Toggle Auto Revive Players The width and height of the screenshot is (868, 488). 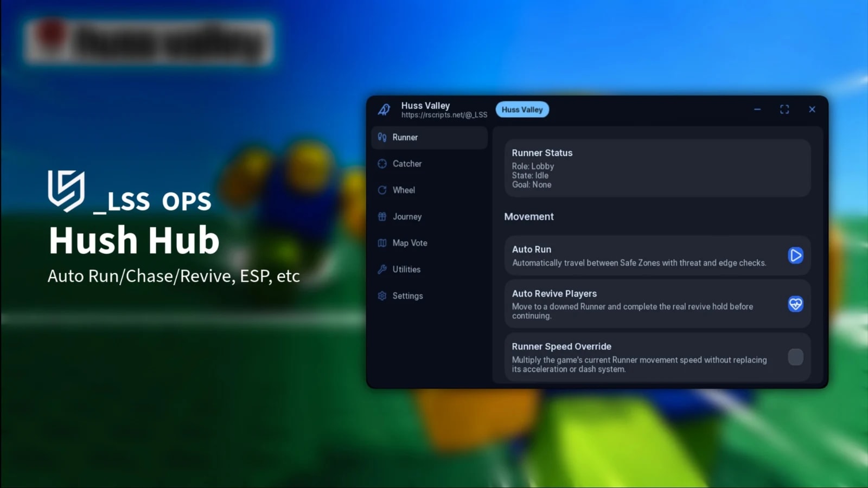[x=795, y=304]
